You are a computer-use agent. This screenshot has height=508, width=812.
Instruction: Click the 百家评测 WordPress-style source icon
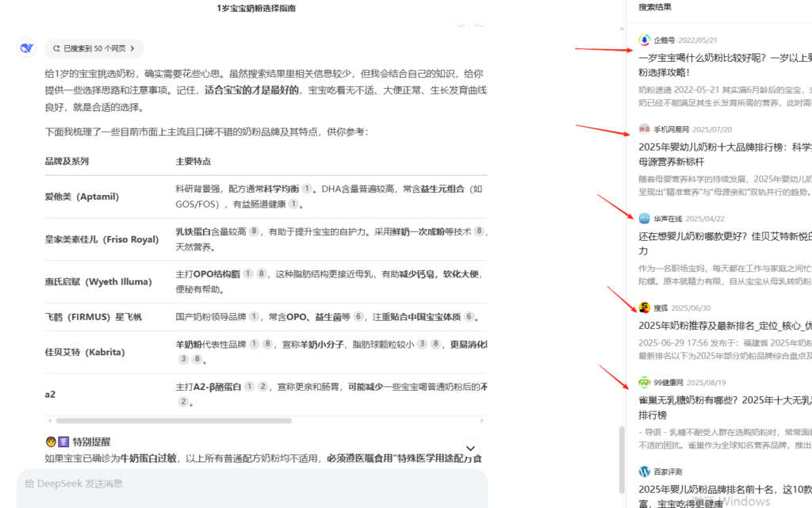(645, 472)
